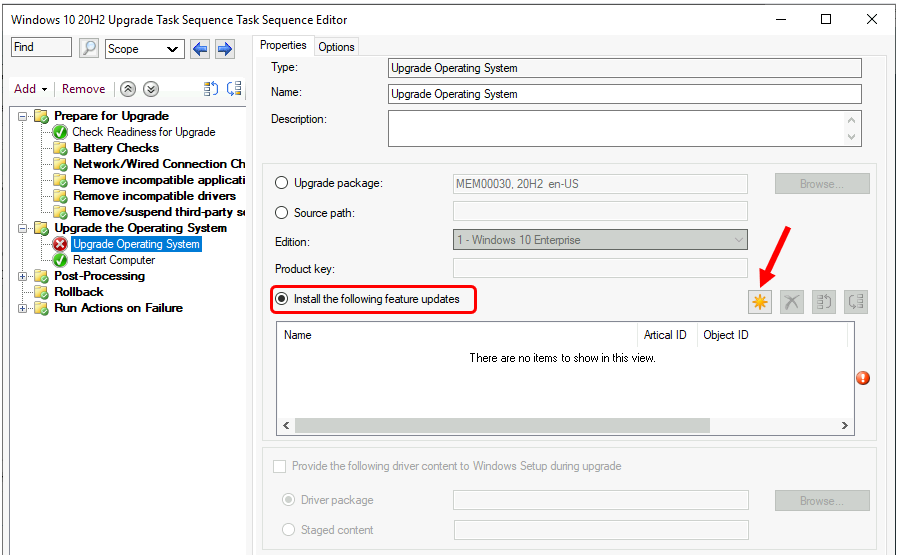Expand Post-Processing group
This screenshot has width=900, height=560.
(x=22, y=277)
